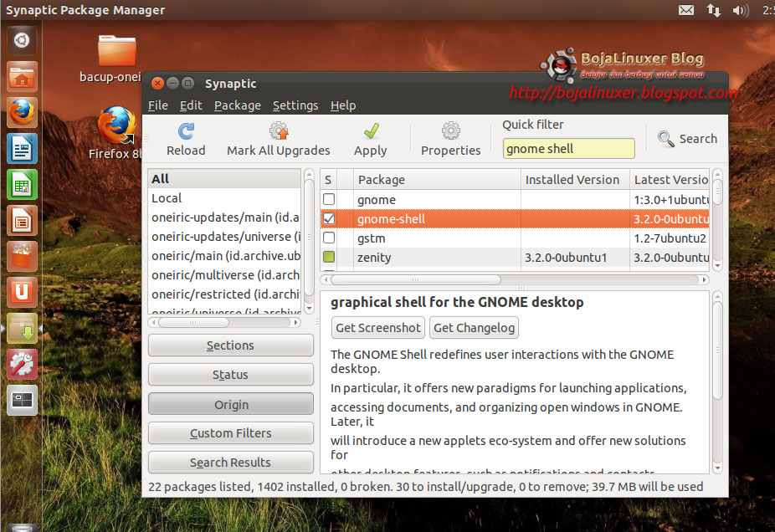Image resolution: width=775 pixels, height=532 pixels.
Task: Open mail indicator in top panel
Action: (686, 10)
